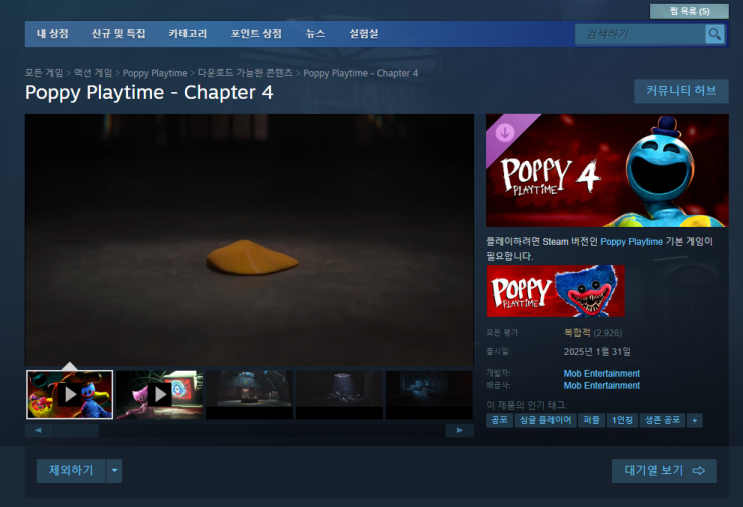Click the 제외하기 button
The width and height of the screenshot is (743, 507).
click(71, 471)
